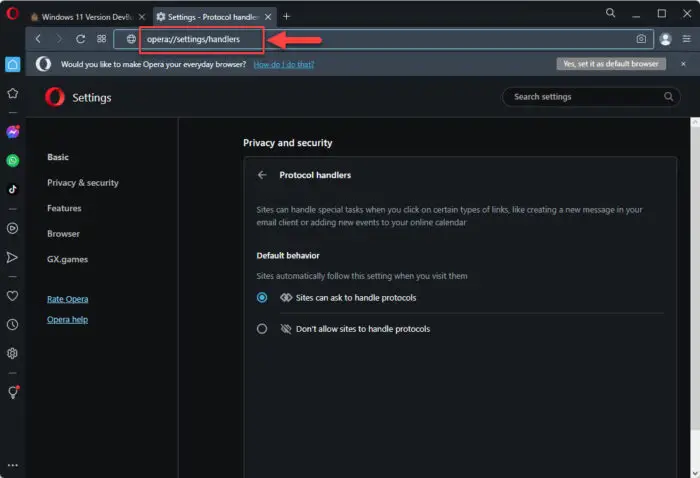
Task: Open Messenger from the sidebar
Action: click(12, 132)
